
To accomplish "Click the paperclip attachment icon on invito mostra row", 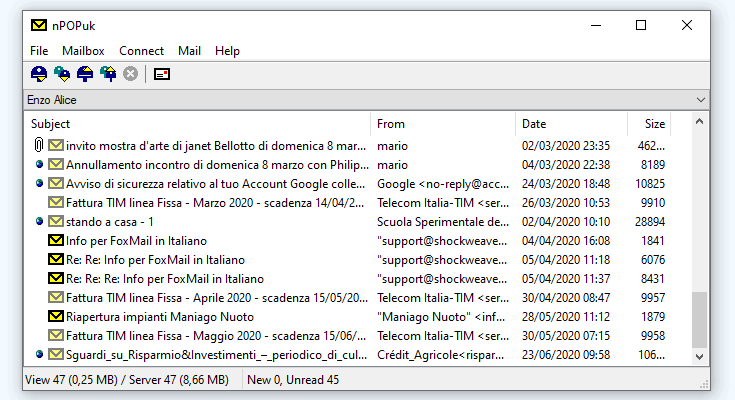I will [39, 145].
